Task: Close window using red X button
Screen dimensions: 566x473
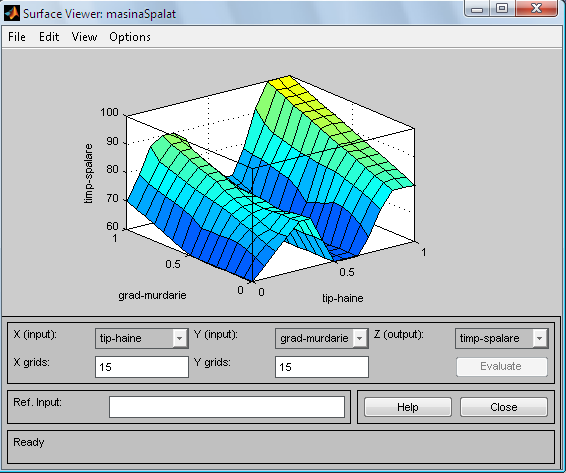Action: pyautogui.click(x=536, y=9)
